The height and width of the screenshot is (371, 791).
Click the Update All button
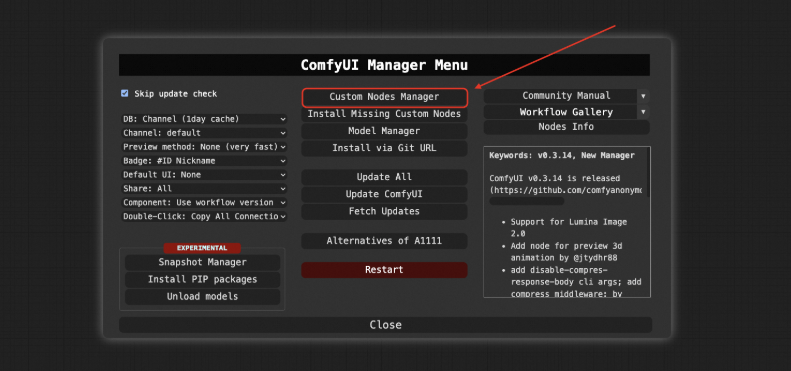click(384, 177)
